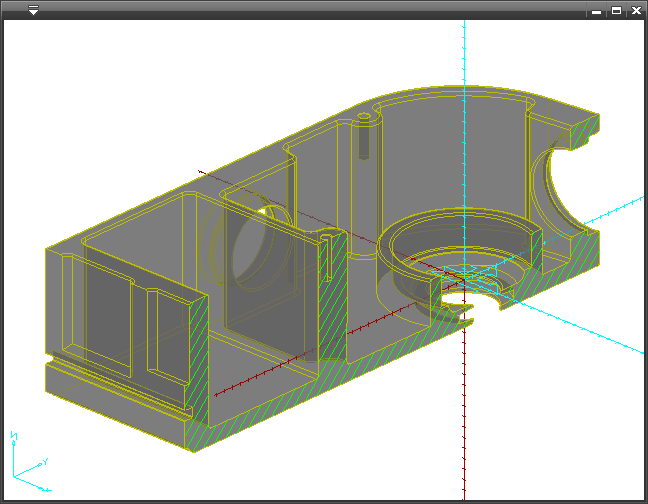Select the large circular bore rim

point(460,215)
